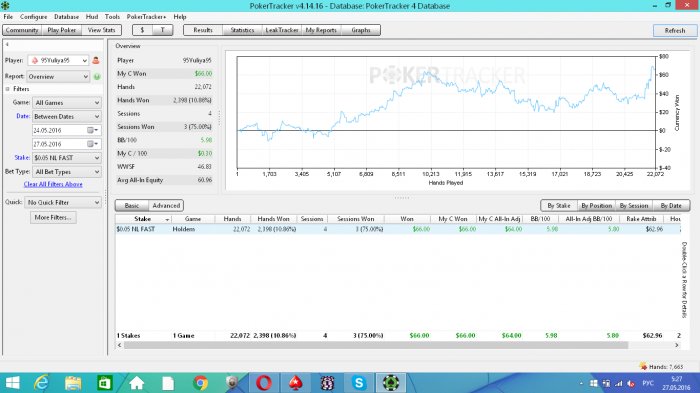Click the player selection icon beside 95Yuliya95
Image resolution: width=700 pixels, height=393 pixels.
96,60
